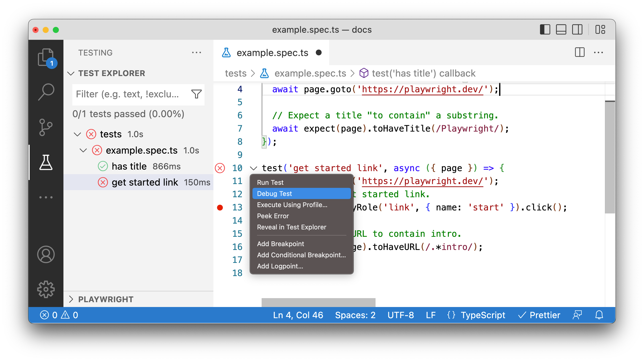Open the Search panel icon
The height and width of the screenshot is (361, 644).
pos(46,93)
